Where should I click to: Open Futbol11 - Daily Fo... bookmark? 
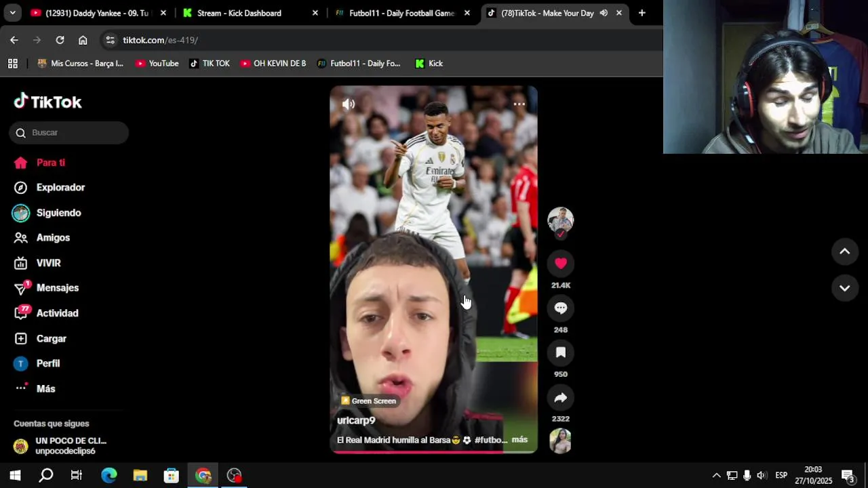tap(359, 64)
